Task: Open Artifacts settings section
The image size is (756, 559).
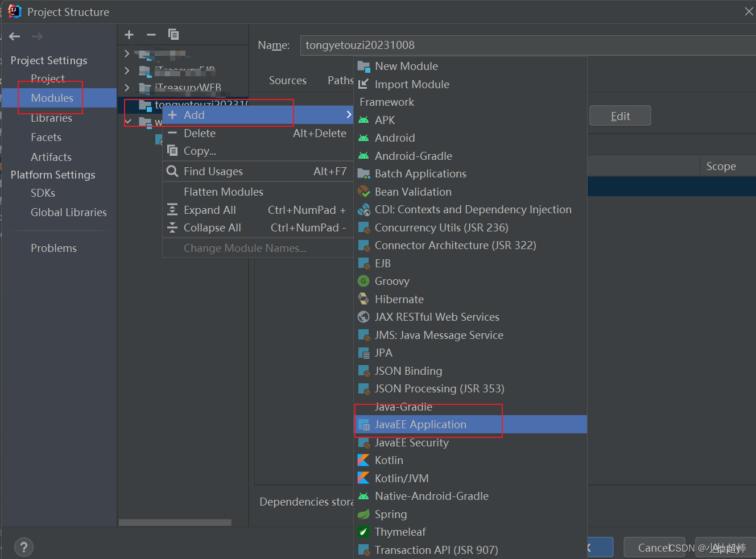Action: [x=51, y=157]
